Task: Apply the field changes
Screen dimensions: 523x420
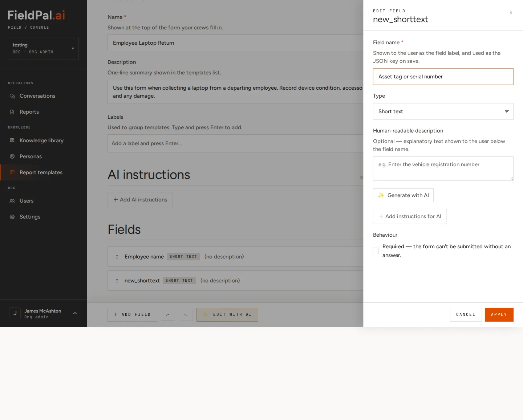Action: coord(499,315)
